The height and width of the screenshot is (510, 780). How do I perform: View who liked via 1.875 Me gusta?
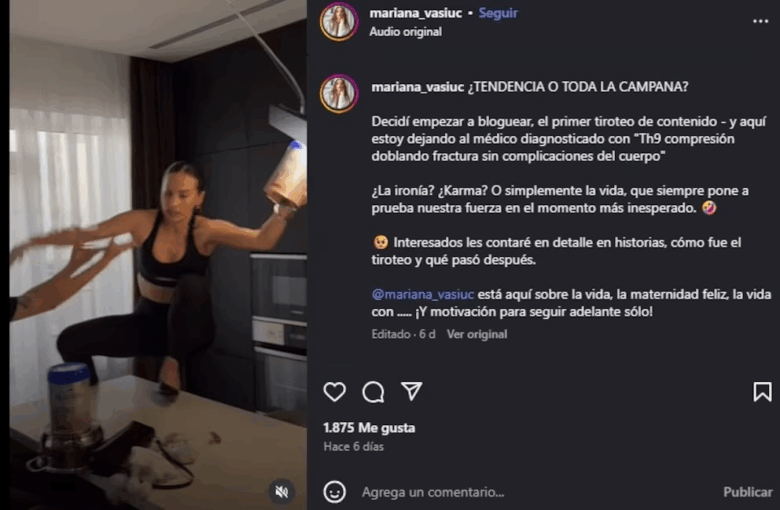(x=369, y=428)
